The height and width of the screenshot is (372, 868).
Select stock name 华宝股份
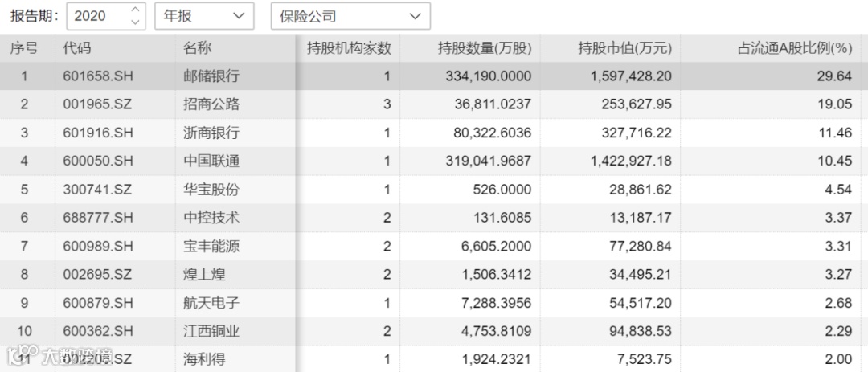(211, 190)
